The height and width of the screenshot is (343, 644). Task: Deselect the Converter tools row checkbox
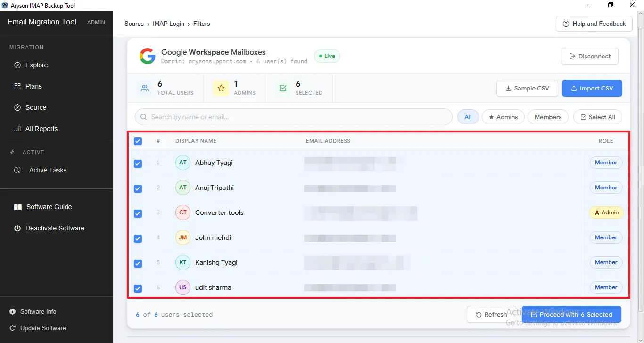(x=138, y=213)
